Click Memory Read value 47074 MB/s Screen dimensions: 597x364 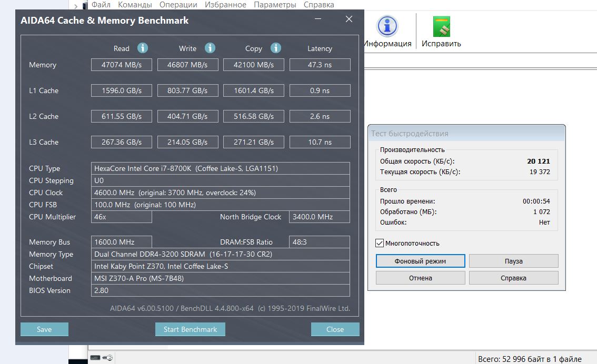click(x=122, y=65)
